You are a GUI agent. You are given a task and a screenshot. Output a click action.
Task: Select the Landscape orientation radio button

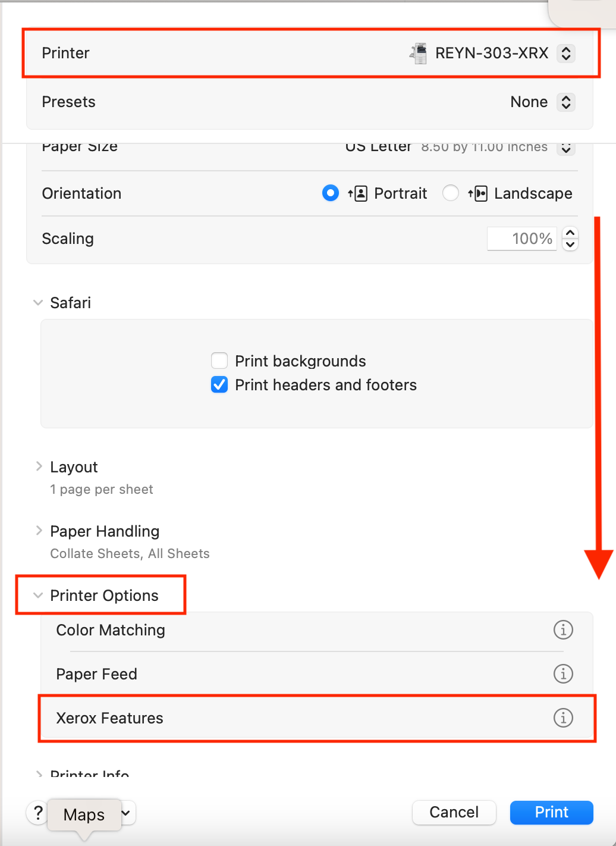[x=451, y=193]
